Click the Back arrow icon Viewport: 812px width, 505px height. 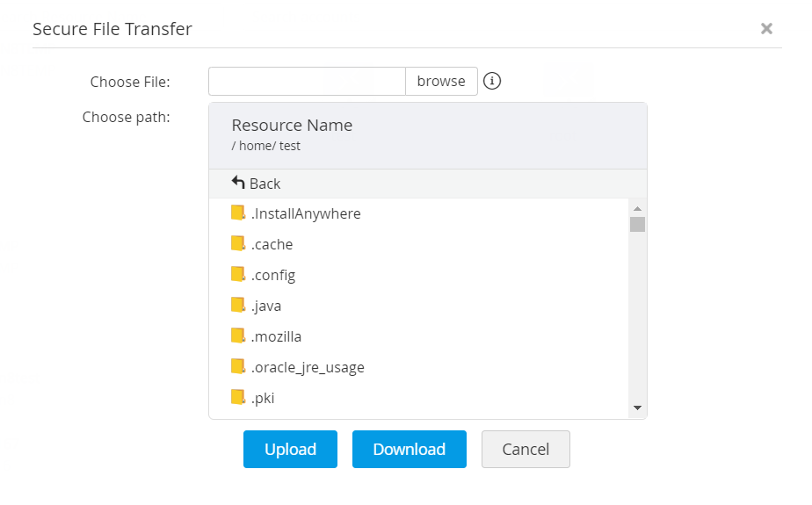238,183
